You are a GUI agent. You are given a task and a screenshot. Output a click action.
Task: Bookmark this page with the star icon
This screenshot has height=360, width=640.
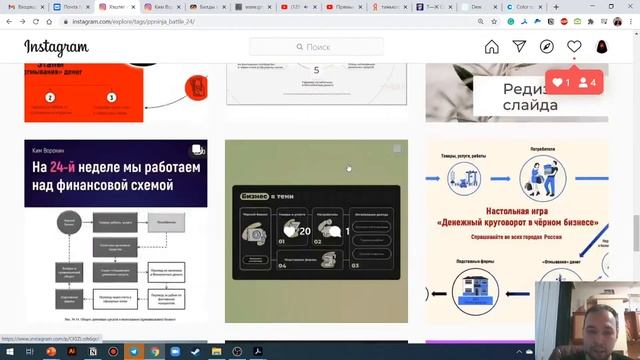pos(494,22)
